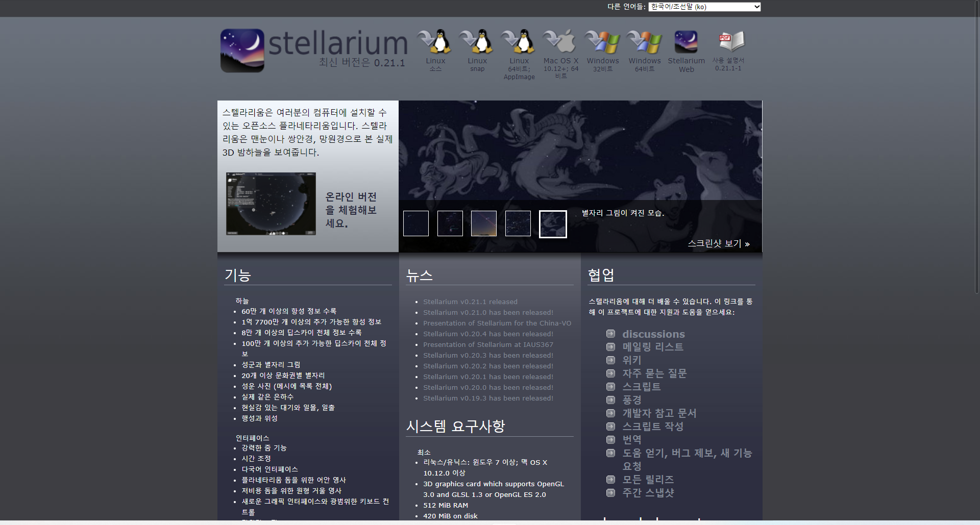Open '도움 얻기, 버그 제보, 새 기능 요청' link
This screenshot has width=980, height=525.
pyautogui.click(x=687, y=459)
